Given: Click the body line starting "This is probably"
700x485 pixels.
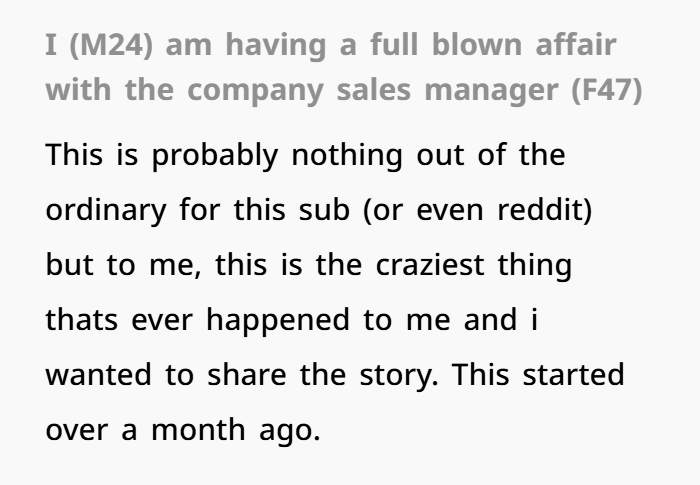Looking at the screenshot, I should tap(305, 156).
